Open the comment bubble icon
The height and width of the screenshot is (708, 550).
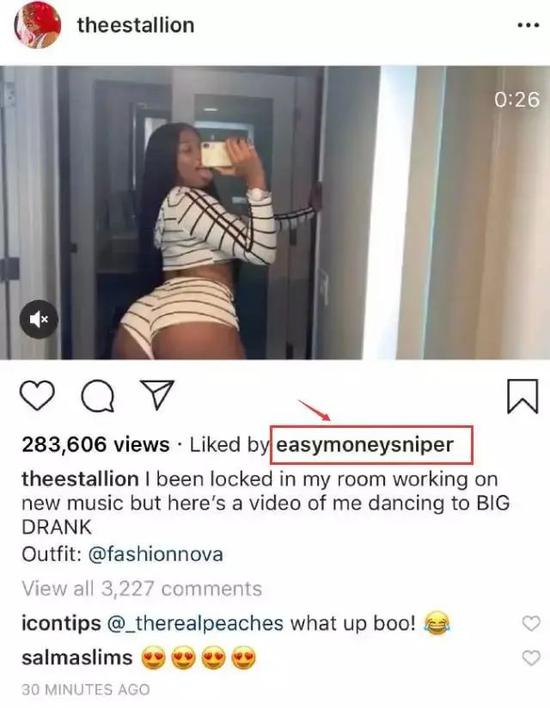(98, 396)
